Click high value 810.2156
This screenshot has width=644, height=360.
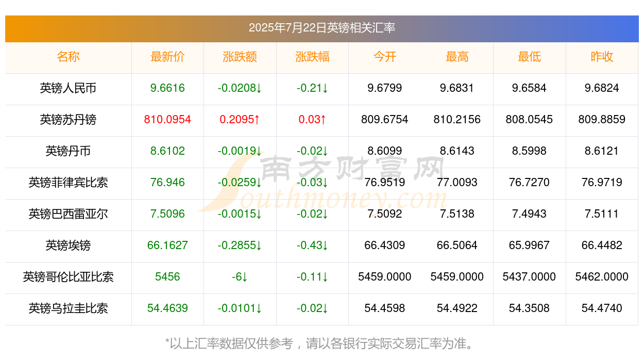(x=457, y=120)
